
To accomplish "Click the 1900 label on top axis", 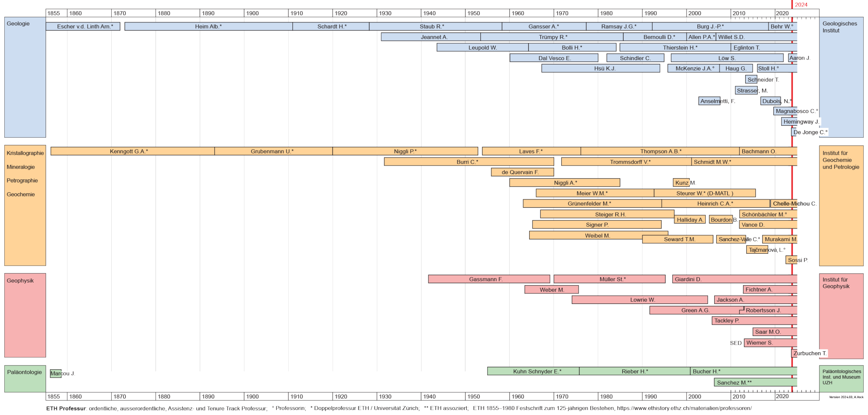I will click(x=252, y=13).
